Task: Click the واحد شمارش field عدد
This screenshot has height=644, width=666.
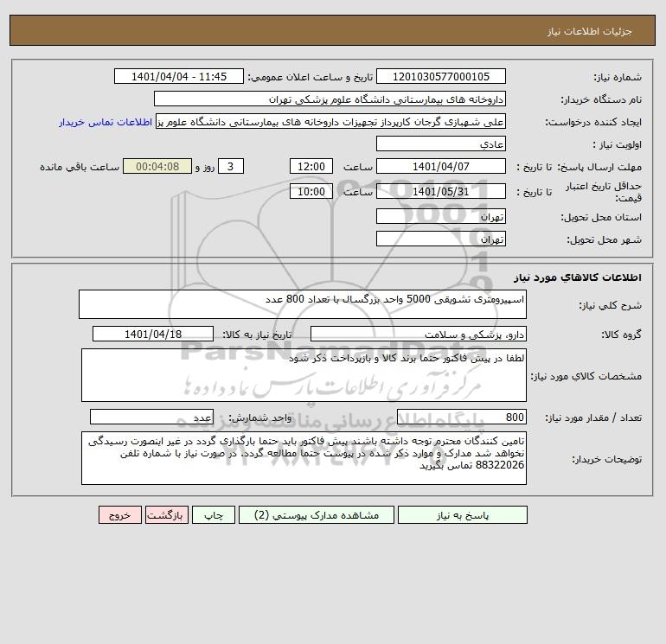Action: tap(151, 417)
